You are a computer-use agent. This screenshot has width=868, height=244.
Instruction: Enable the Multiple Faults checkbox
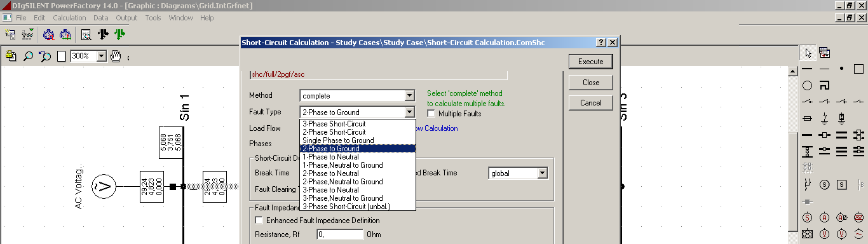[431, 114]
